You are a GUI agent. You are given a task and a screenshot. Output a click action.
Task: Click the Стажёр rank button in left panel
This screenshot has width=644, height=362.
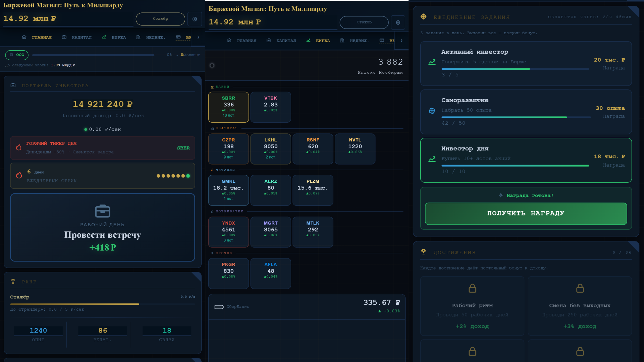click(x=160, y=19)
